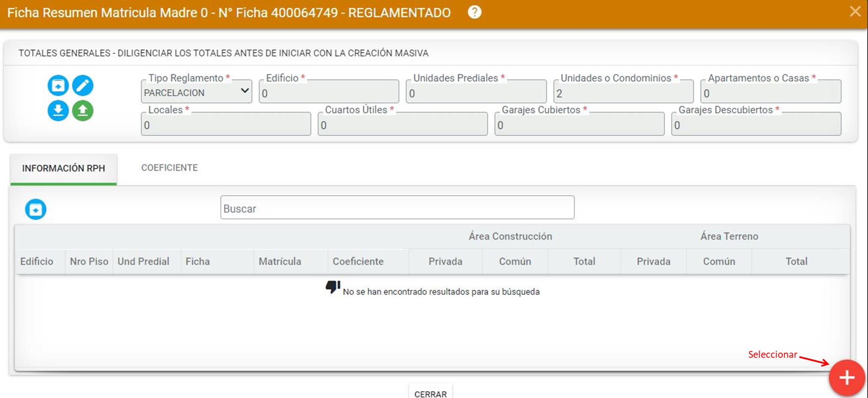The width and height of the screenshot is (868, 398).
Task: Click the Unidades Prediales input field
Action: [476, 92]
